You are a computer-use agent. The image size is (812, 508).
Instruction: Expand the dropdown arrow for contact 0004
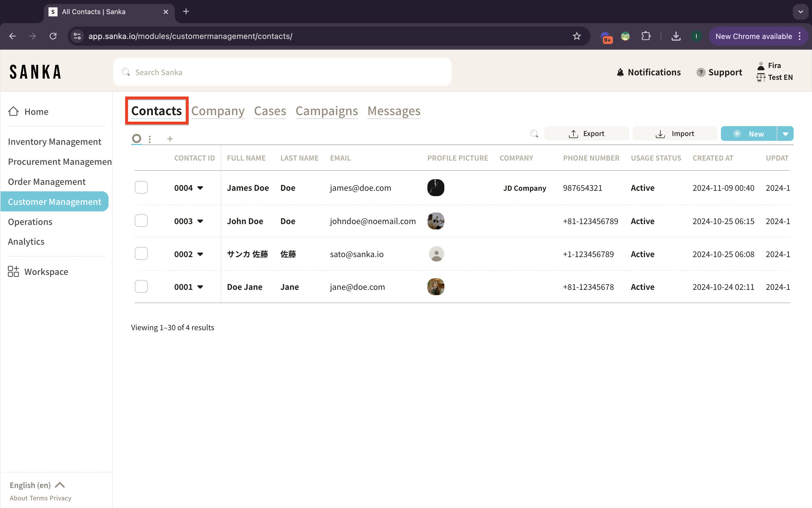pyautogui.click(x=200, y=188)
